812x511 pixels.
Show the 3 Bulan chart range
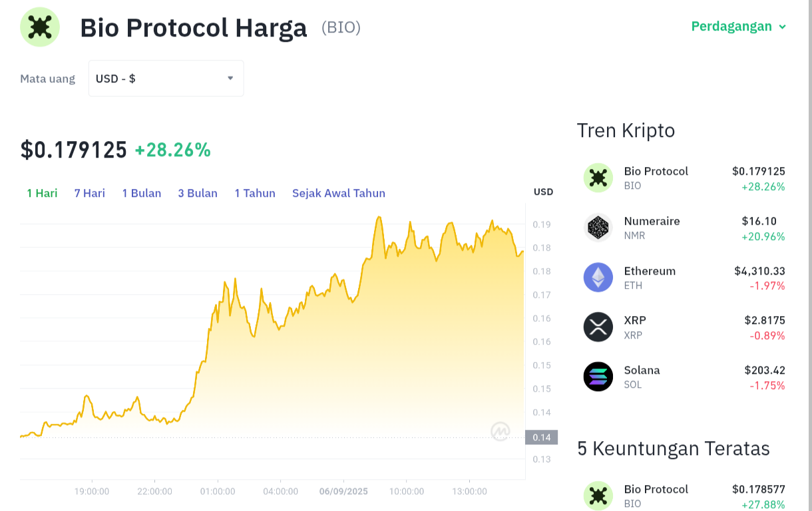(x=198, y=193)
